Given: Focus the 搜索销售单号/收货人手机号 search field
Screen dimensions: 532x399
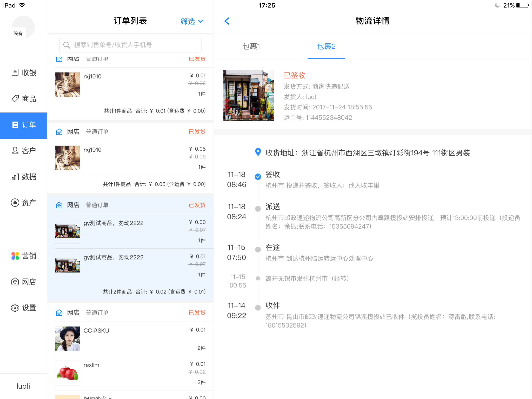Looking at the screenshot, I should [130, 45].
